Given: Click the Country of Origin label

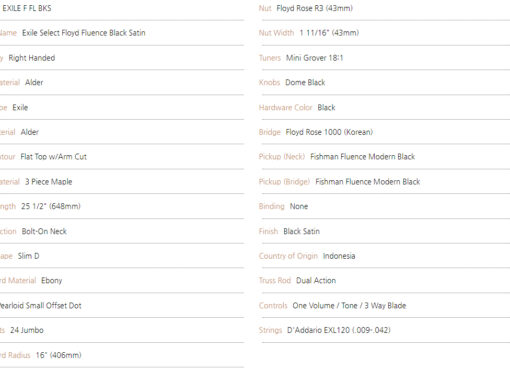Looking at the screenshot, I should (x=288, y=256).
